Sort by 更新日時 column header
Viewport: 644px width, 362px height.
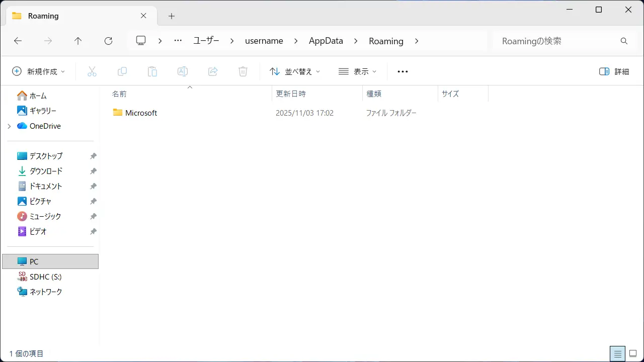pyautogui.click(x=291, y=94)
